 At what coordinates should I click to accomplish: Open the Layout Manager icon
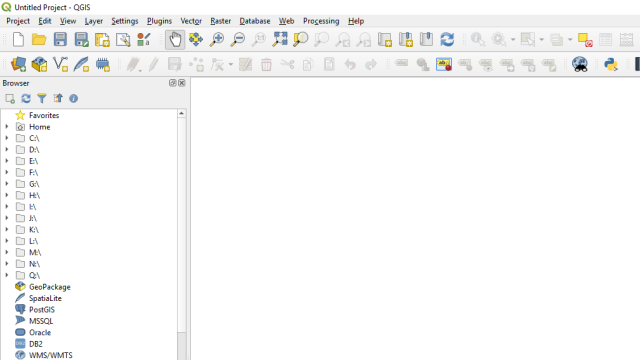click(123, 40)
